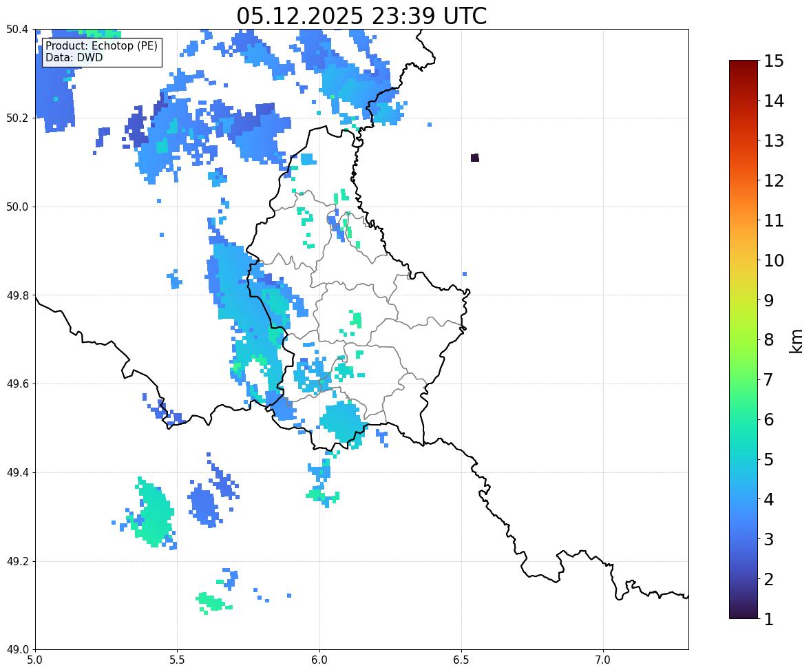Click the longitude label 5.0
Viewport: 811px width, 672px height.
35,660
